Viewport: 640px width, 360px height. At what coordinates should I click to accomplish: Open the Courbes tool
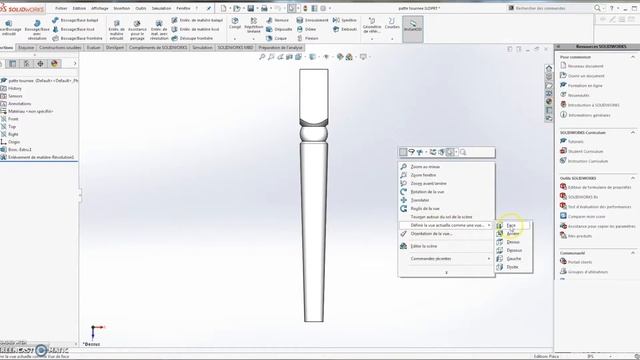392,23
